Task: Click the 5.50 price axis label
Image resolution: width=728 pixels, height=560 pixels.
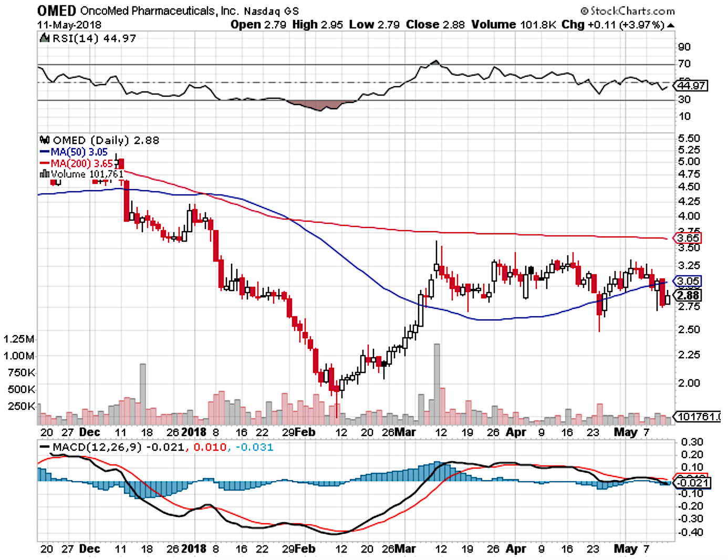Action: pyautogui.click(x=689, y=138)
